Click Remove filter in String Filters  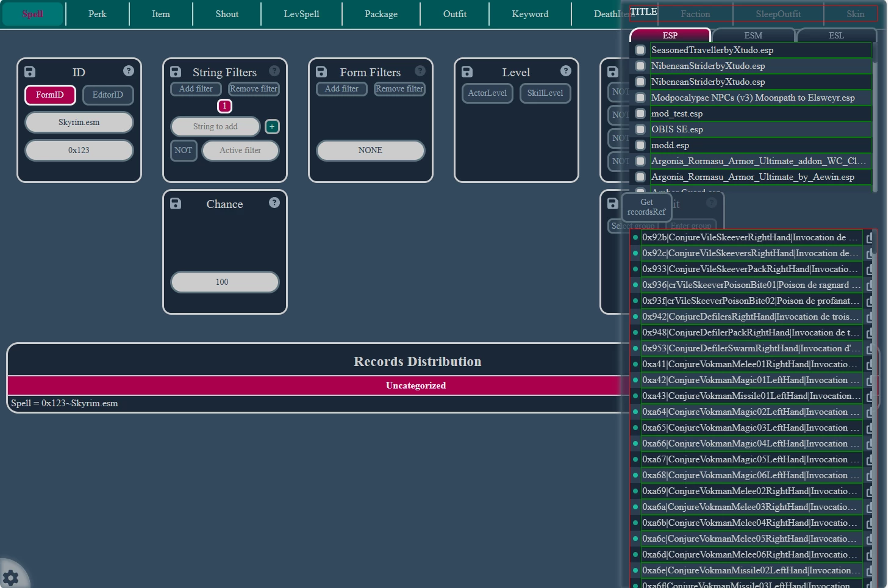(x=254, y=89)
